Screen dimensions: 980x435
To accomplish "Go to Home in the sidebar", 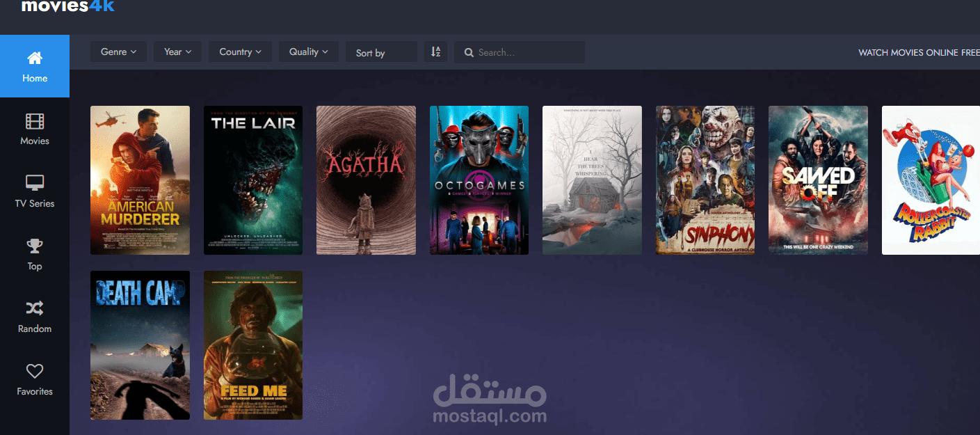I will 35,66.
